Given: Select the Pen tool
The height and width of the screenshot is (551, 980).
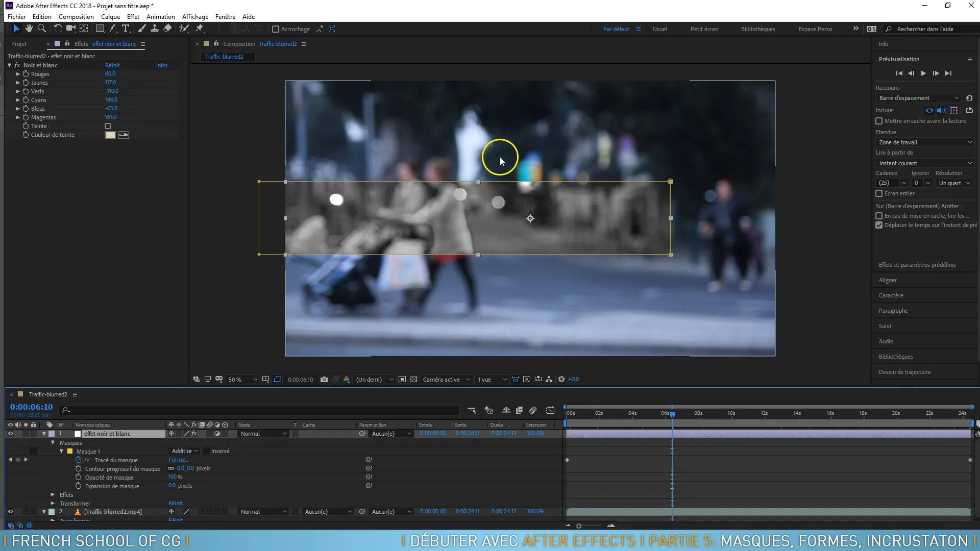Looking at the screenshot, I should (x=113, y=29).
